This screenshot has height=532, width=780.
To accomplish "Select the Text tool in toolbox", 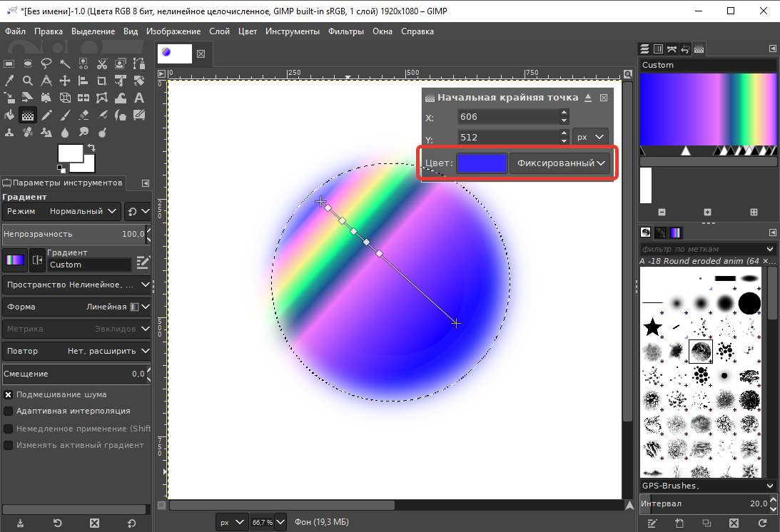I will pos(139,98).
